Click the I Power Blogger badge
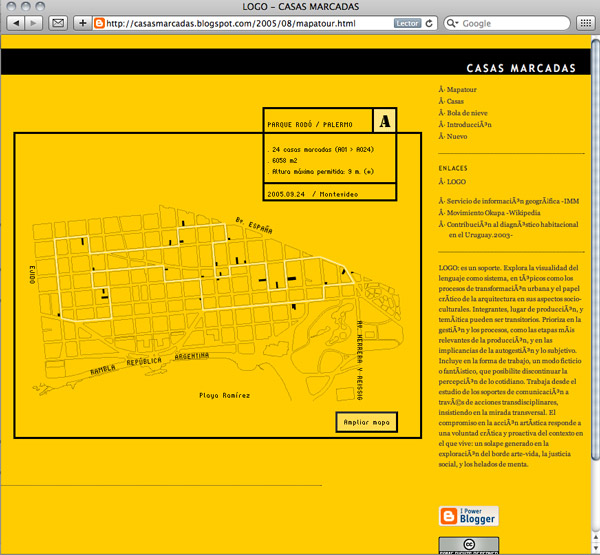The image size is (600, 555). pos(468,516)
